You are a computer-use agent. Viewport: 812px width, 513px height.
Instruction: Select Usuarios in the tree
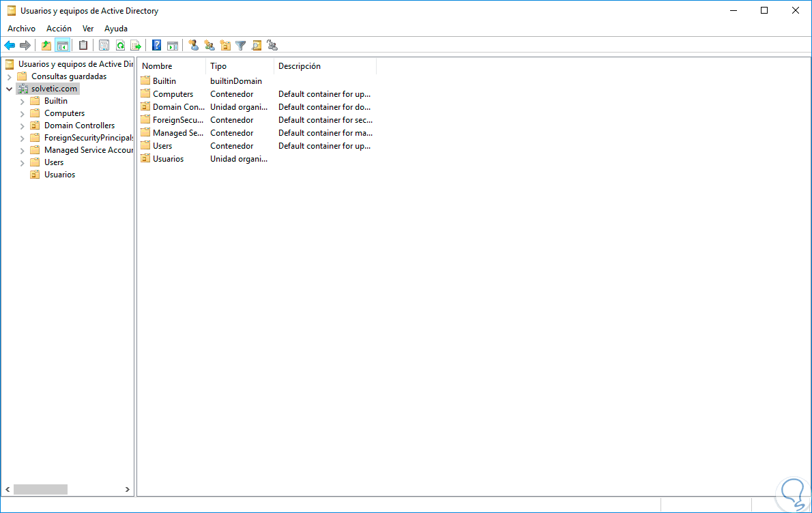click(x=59, y=175)
